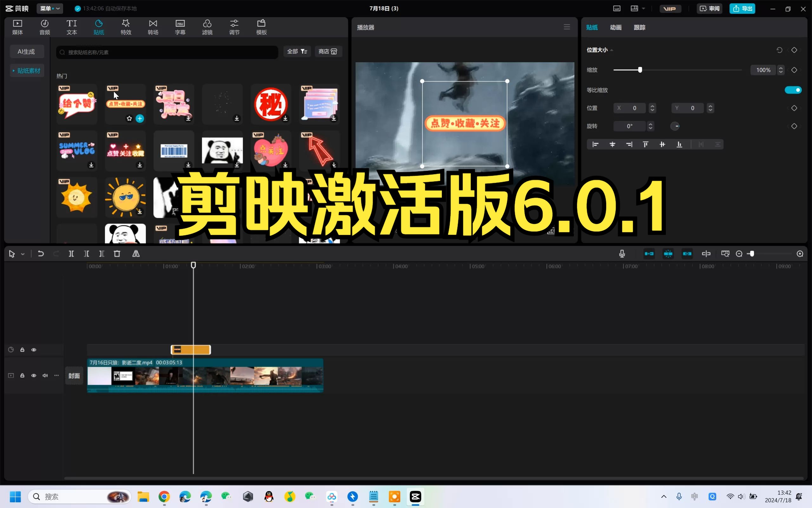
Task: Zoom in the timeline
Action: click(x=800, y=254)
